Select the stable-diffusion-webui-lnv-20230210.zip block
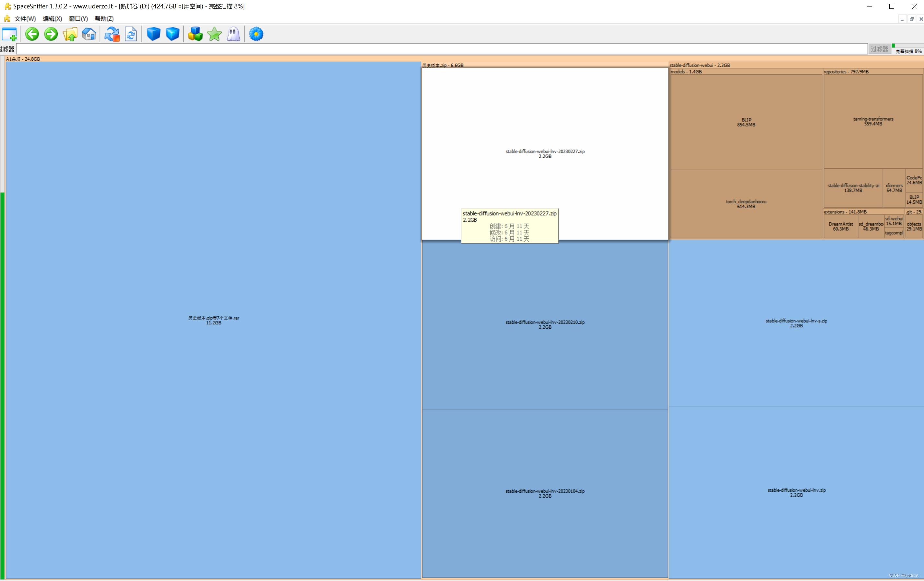The image size is (924, 581). [x=544, y=324]
